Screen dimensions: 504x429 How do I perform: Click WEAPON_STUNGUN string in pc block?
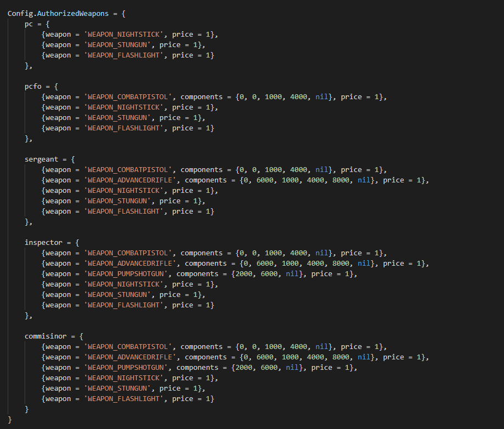[x=118, y=45]
